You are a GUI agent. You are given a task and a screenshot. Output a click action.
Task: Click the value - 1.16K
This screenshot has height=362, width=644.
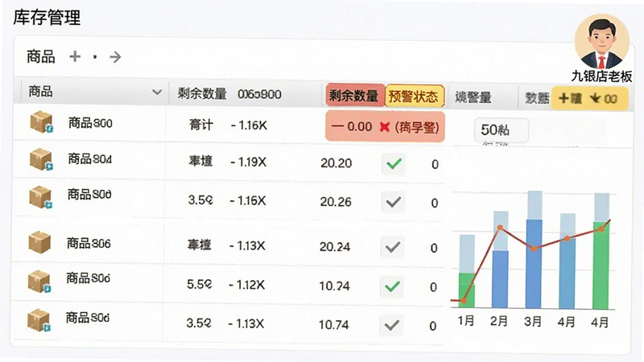point(249,125)
